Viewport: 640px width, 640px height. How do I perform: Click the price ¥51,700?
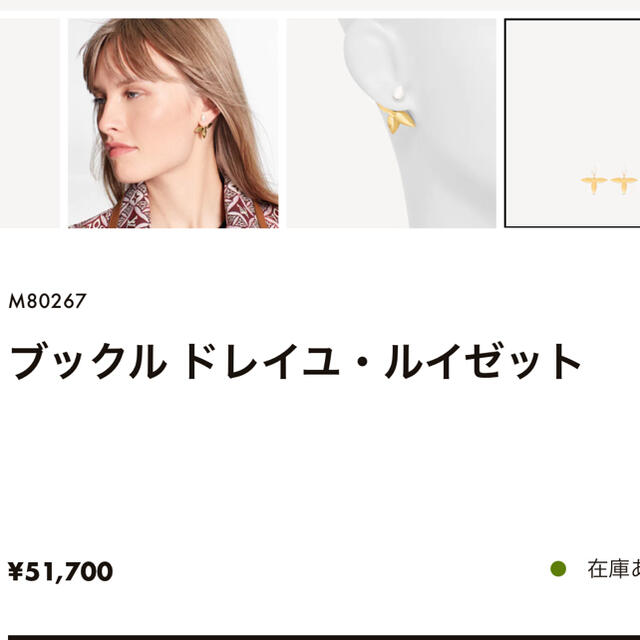pos(60,571)
